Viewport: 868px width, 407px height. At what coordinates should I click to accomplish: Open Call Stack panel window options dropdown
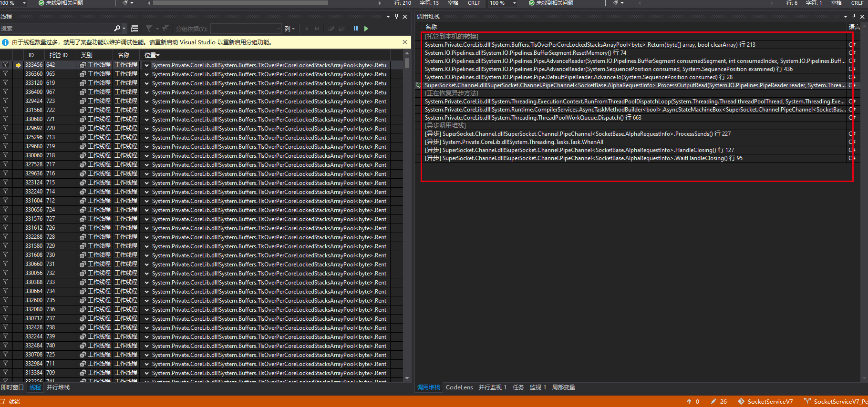(846, 16)
